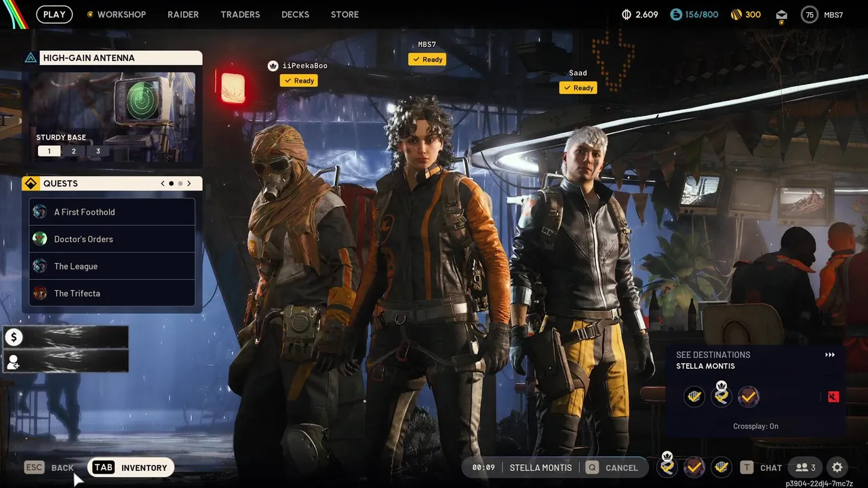Image resolution: width=868 pixels, height=488 pixels.
Task: Open the party members icon showing 3
Action: [806, 467]
